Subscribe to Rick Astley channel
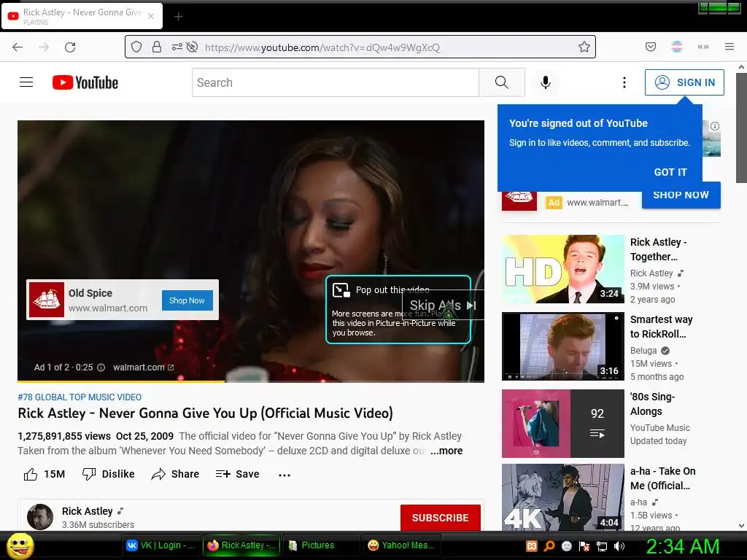 [x=440, y=518]
